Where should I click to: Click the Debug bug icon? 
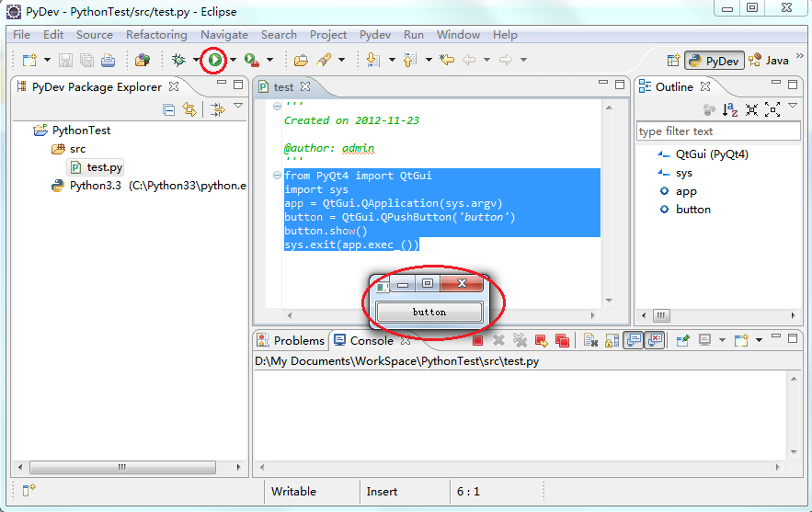pos(178,60)
